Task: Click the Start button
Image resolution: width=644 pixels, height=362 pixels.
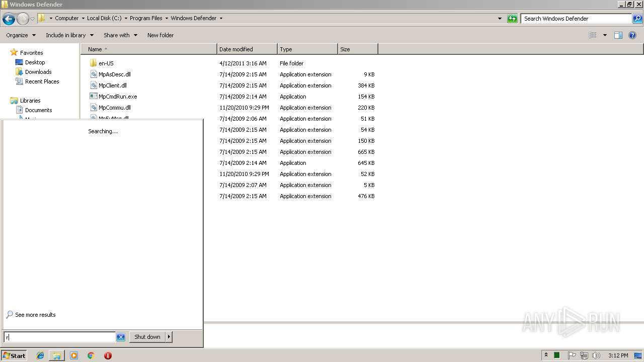Action: pyautogui.click(x=14, y=355)
